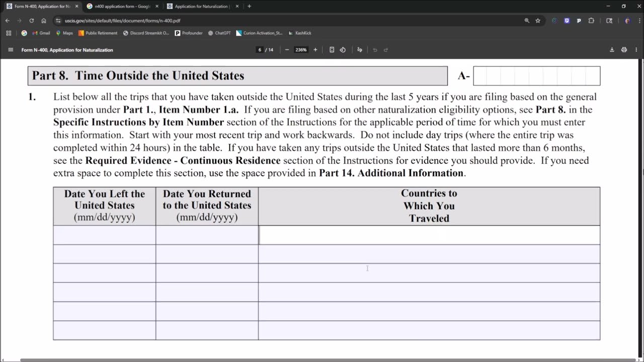Print the N-400 PDF document
The height and width of the screenshot is (362, 644).
pos(624,50)
